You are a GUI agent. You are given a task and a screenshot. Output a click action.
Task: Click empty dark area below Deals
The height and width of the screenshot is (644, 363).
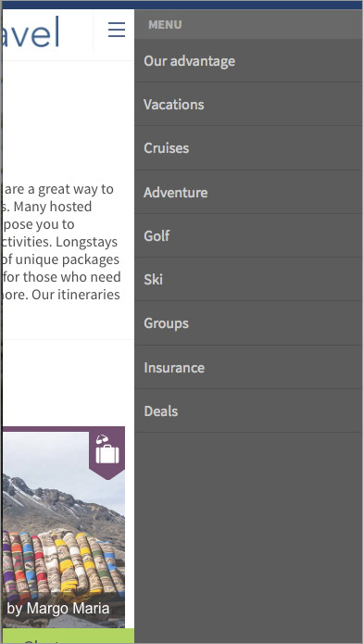(249, 534)
